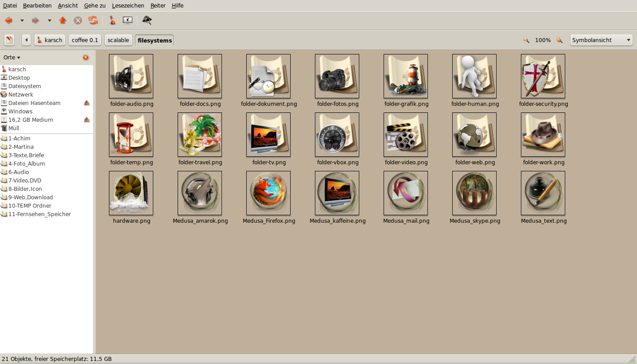637x364 pixels.
Task: Select folder-dokument.png icon
Action: pyautogui.click(x=268, y=76)
